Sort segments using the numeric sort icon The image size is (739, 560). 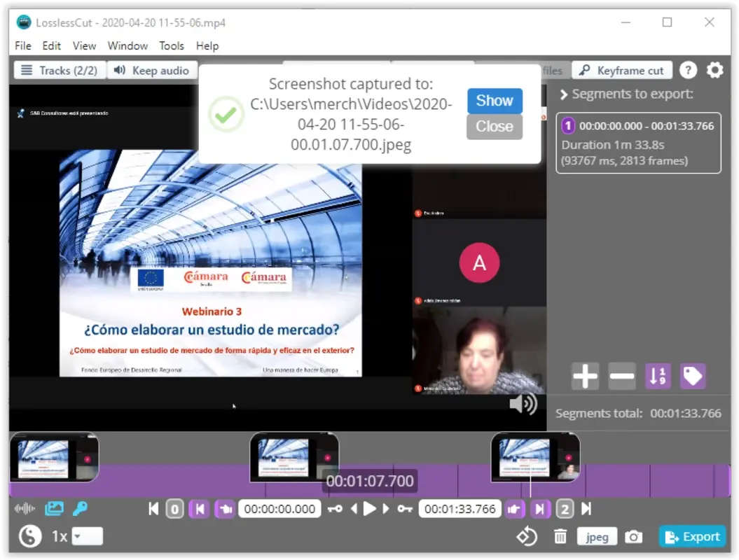click(657, 376)
